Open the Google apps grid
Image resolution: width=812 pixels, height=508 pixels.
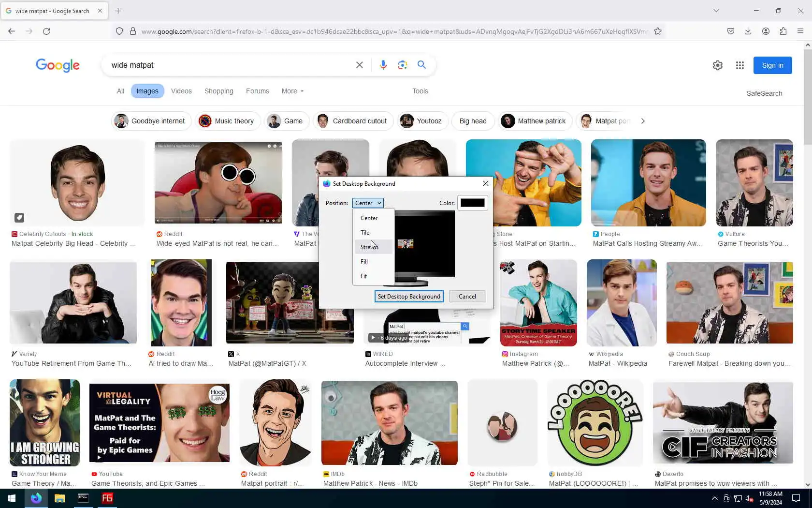click(740, 65)
